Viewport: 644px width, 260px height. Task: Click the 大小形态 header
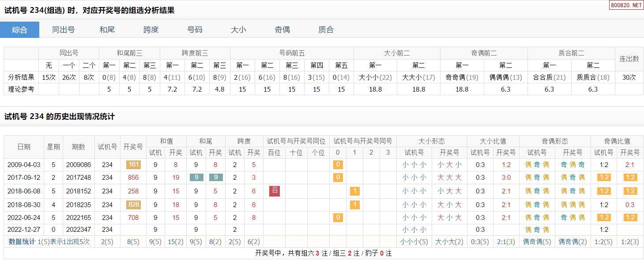(x=432, y=141)
